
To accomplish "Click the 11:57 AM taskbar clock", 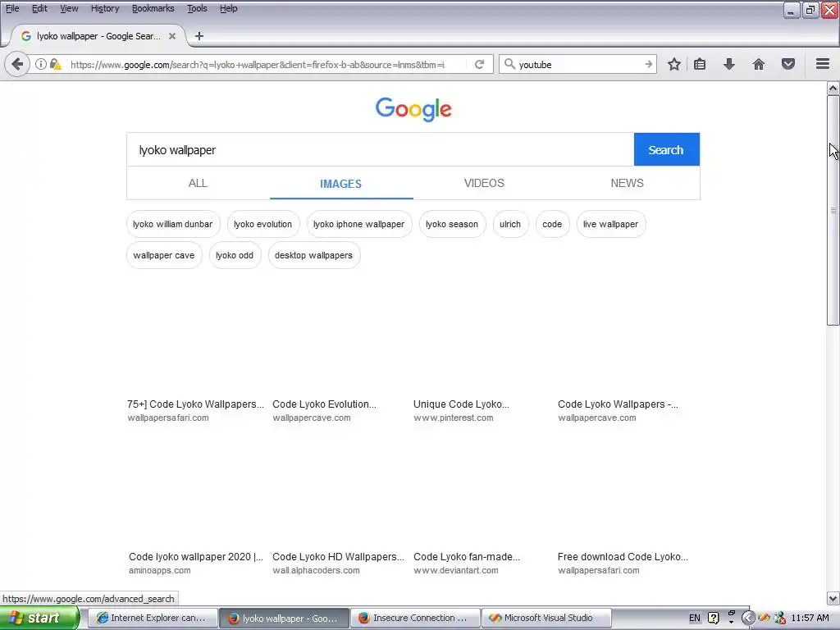I will 810,618.
